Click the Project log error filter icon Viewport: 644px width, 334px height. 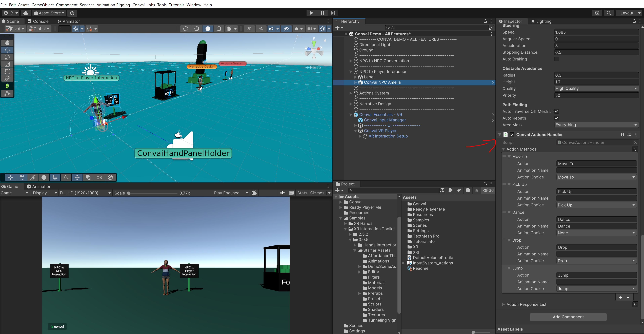pos(468,190)
